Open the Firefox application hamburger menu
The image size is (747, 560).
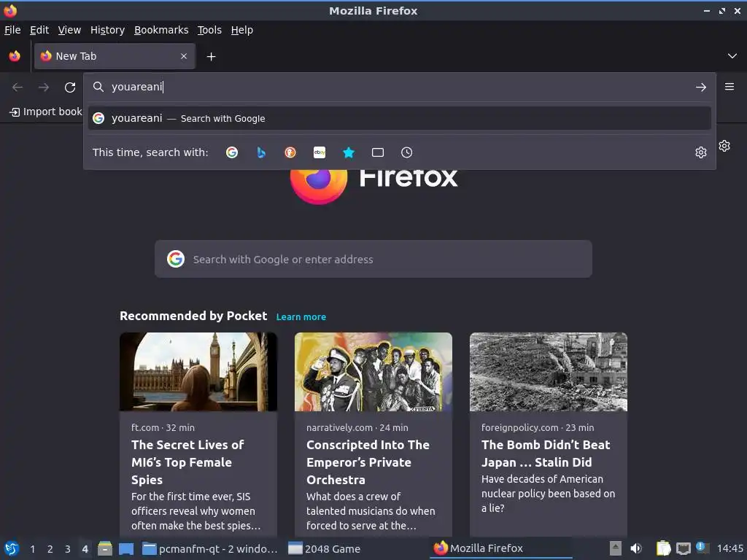729,87
